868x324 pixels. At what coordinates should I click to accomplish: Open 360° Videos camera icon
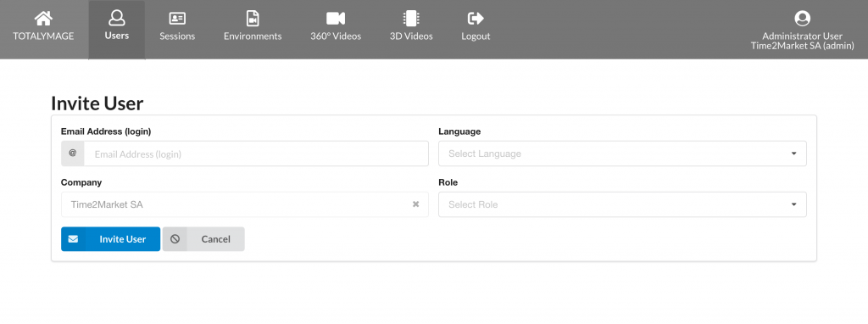pos(336,19)
